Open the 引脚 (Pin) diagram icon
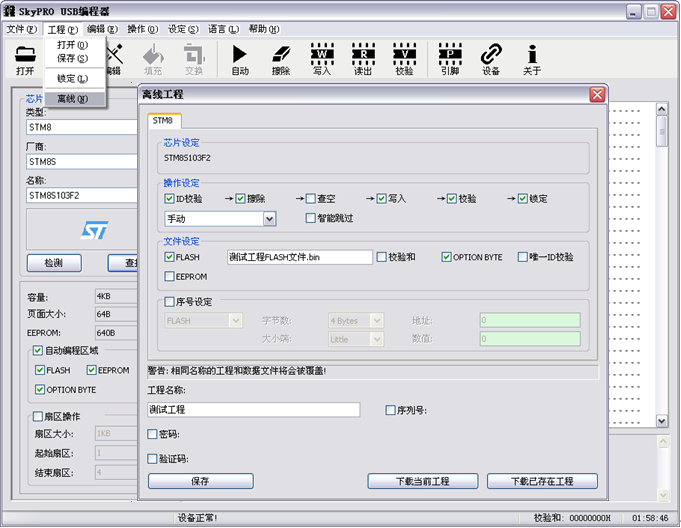 450,59
